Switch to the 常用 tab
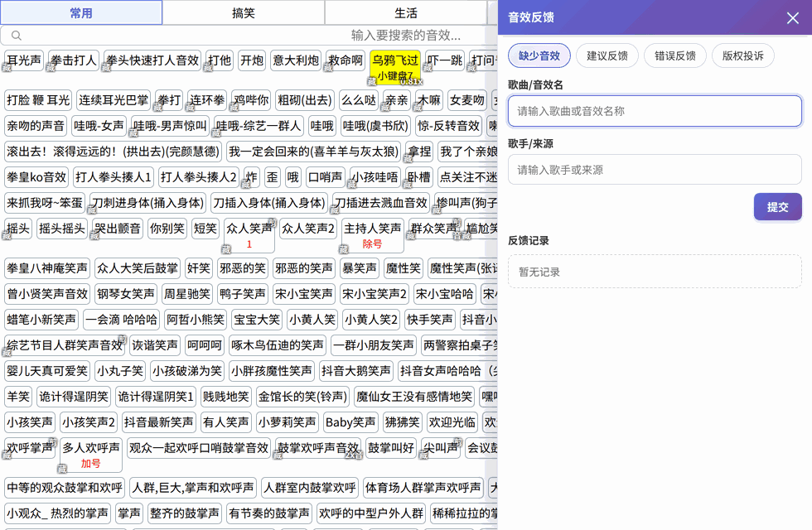Screen dimensions: 812x530 [81, 13]
